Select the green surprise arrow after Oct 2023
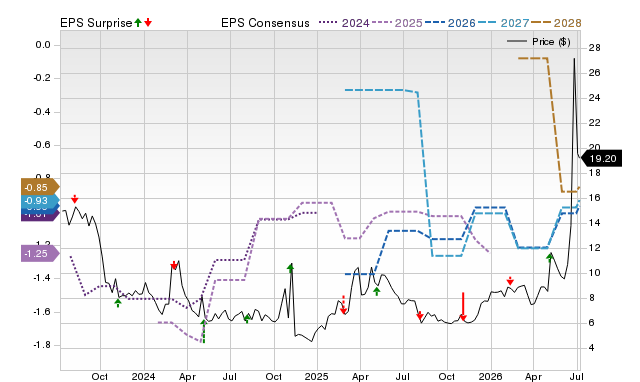This screenshot has height=382, width=640. [x=118, y=303]
